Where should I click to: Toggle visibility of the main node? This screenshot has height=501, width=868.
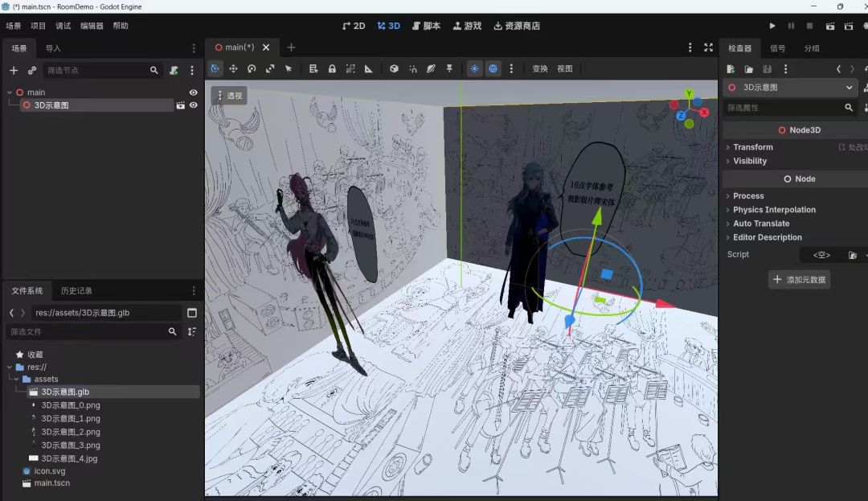193,92
